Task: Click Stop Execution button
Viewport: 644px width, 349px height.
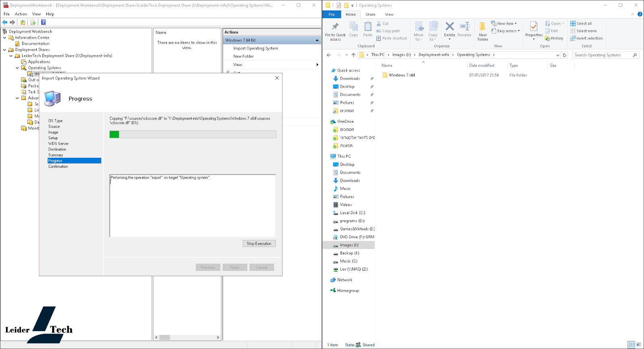Action: point(259,244)
